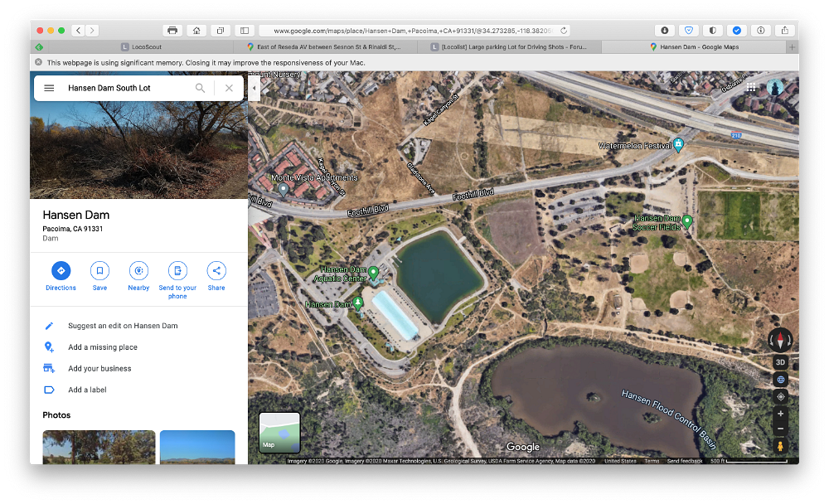Click the Hansen Dam South Lot search field

(x=127, y=88)
